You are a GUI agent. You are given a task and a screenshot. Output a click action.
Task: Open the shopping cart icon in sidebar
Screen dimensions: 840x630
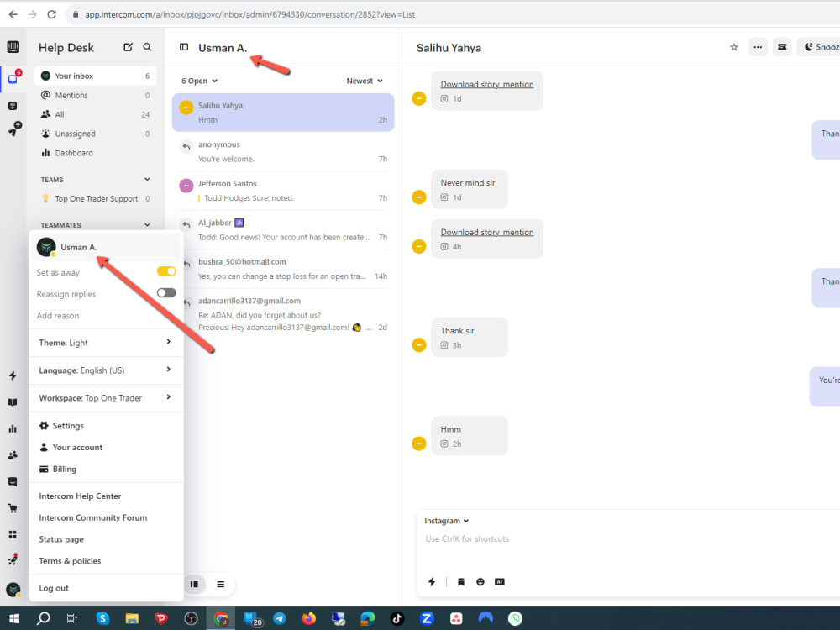pyautogui.click(x=13, y=508)
